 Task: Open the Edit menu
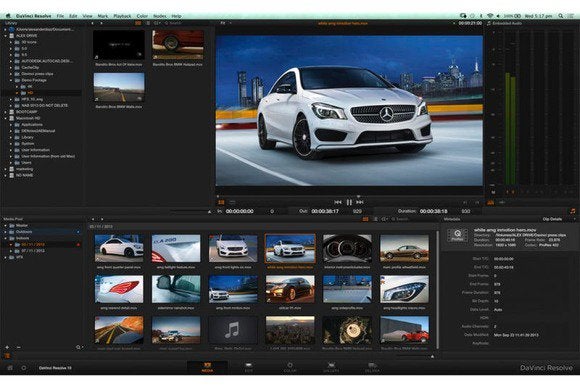73,16
